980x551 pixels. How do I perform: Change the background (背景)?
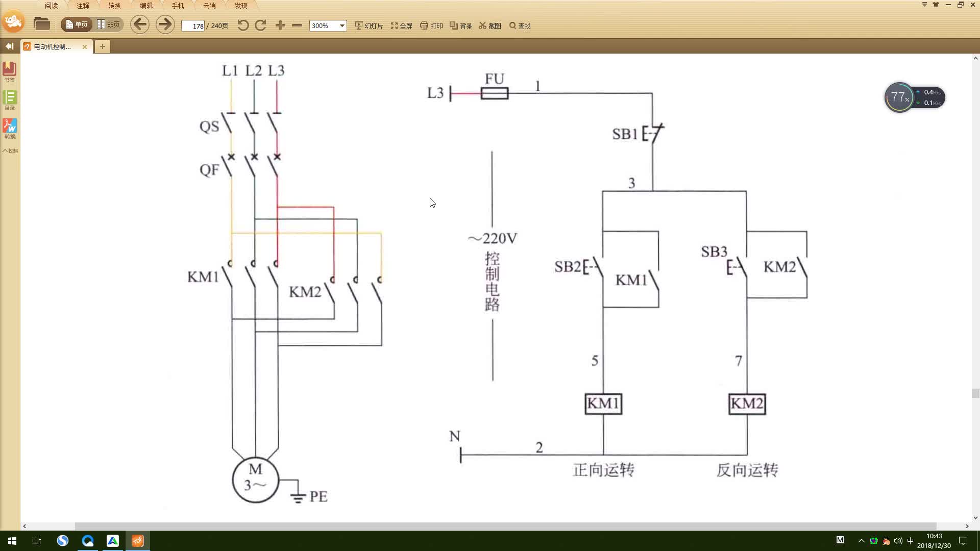click(461, 26)
